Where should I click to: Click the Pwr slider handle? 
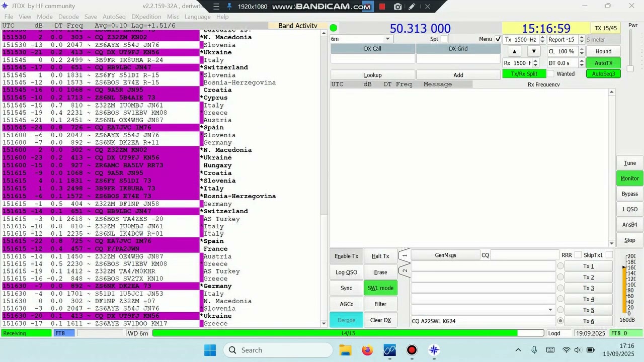pyautogui.click(x=630, y=68)
